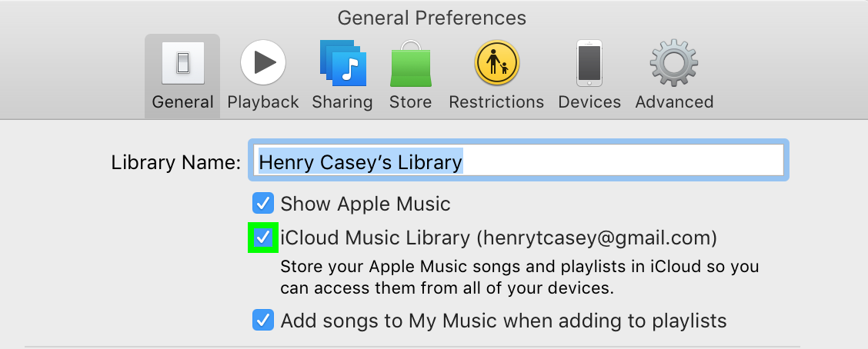Click the "iCloud Music Library" label text

pos(376,238)
